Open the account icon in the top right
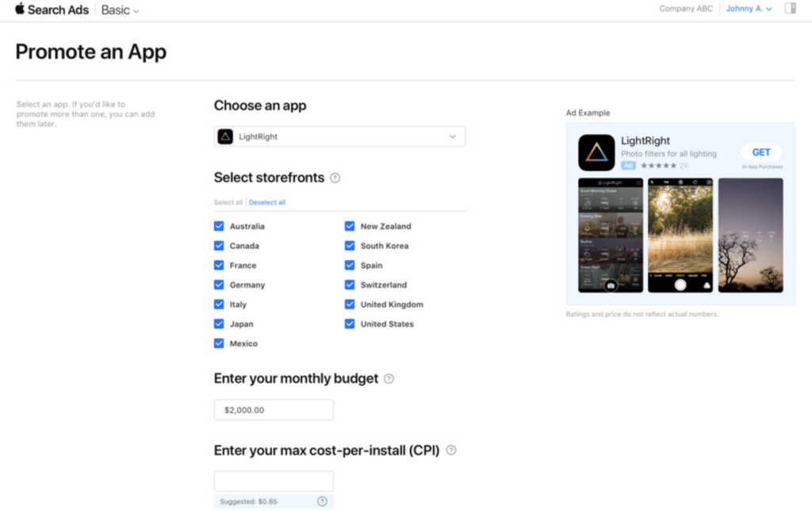This screenshot has width=812, height=511. 790,8
